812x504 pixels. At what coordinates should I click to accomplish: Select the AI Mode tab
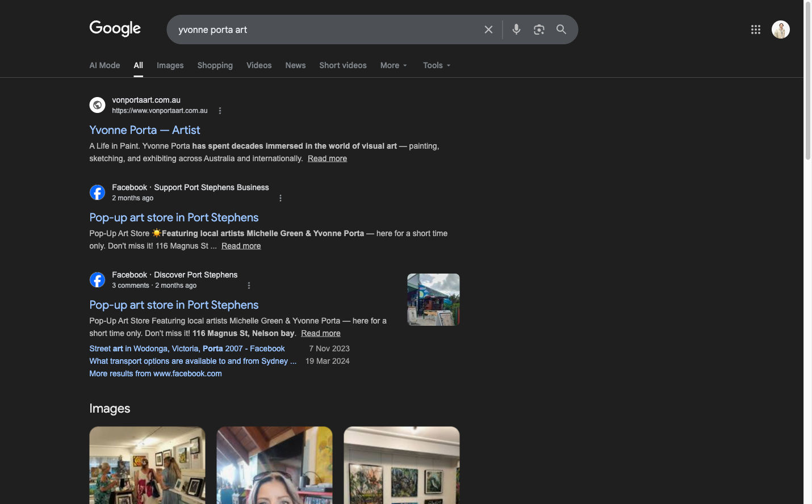point(104,65)
